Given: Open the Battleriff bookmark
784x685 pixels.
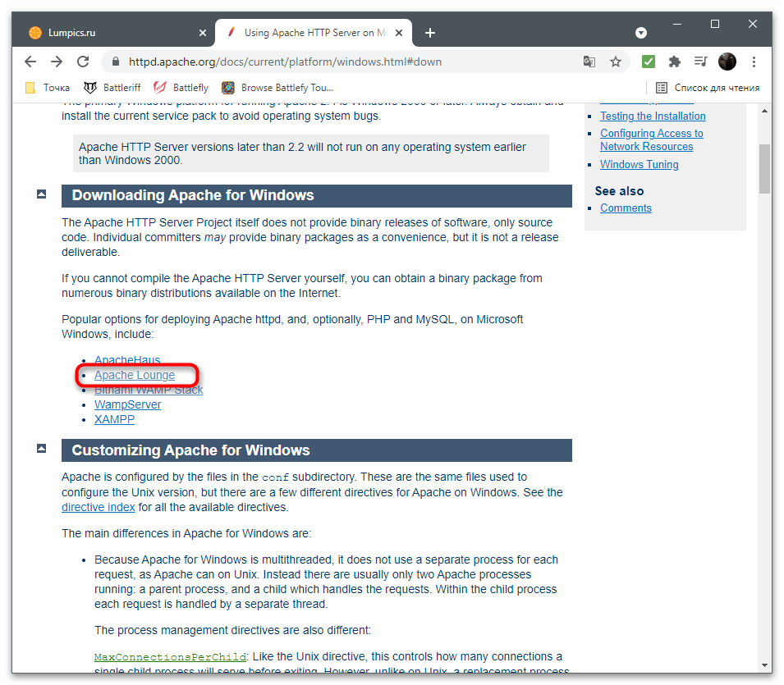Looking at the screenshot, I should click(x=112, y=88).
